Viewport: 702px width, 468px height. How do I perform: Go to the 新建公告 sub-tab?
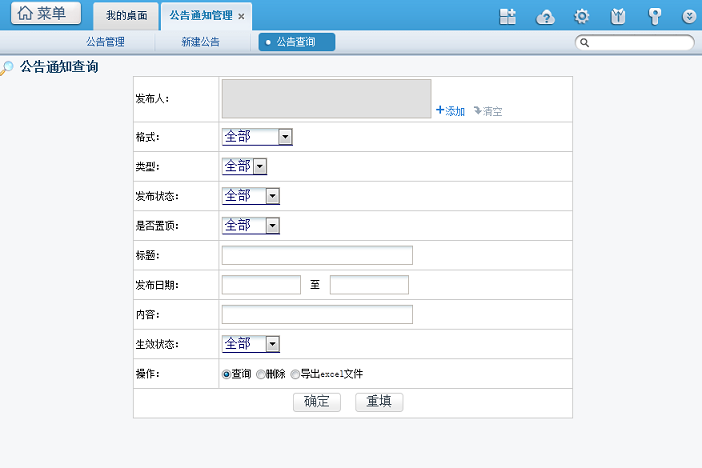pyautogui.click(x=201, y=42)
